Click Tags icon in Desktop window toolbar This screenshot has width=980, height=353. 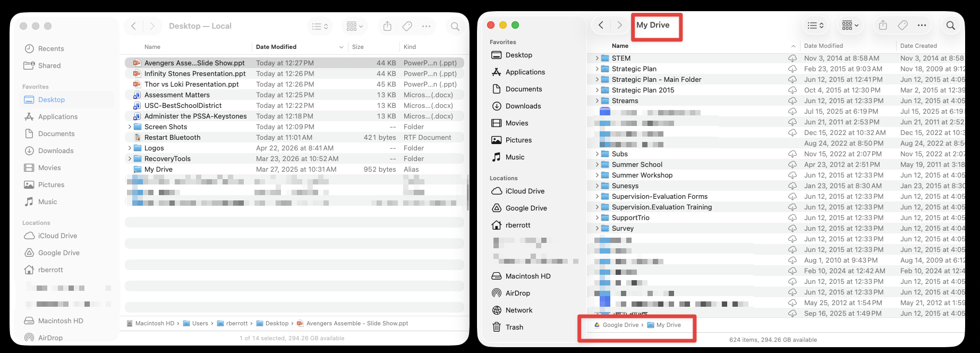(407, 26)
